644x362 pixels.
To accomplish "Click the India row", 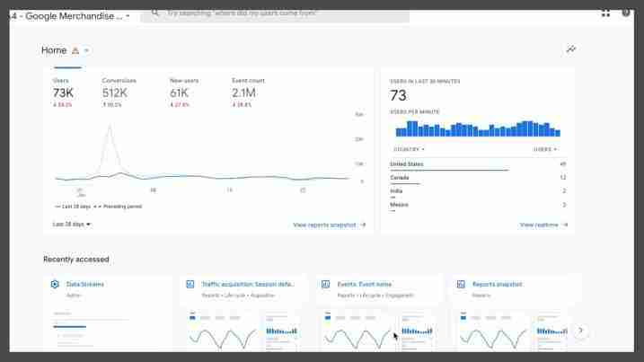I will pos(478,191).
